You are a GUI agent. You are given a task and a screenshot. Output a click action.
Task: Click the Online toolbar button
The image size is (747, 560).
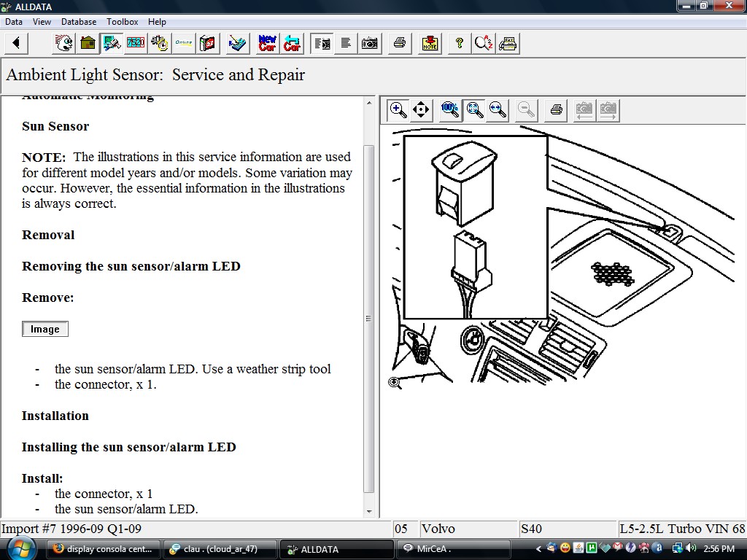click(x=183, y=43)
